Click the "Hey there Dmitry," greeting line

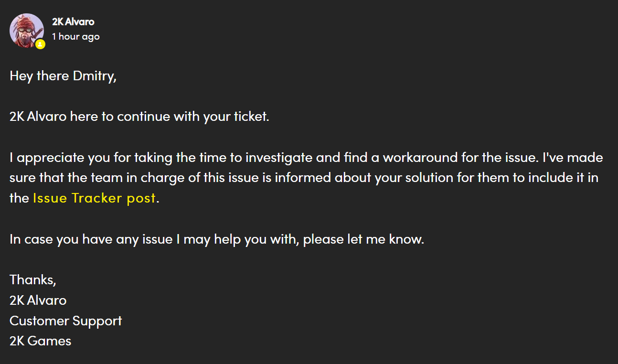[63, 76]
